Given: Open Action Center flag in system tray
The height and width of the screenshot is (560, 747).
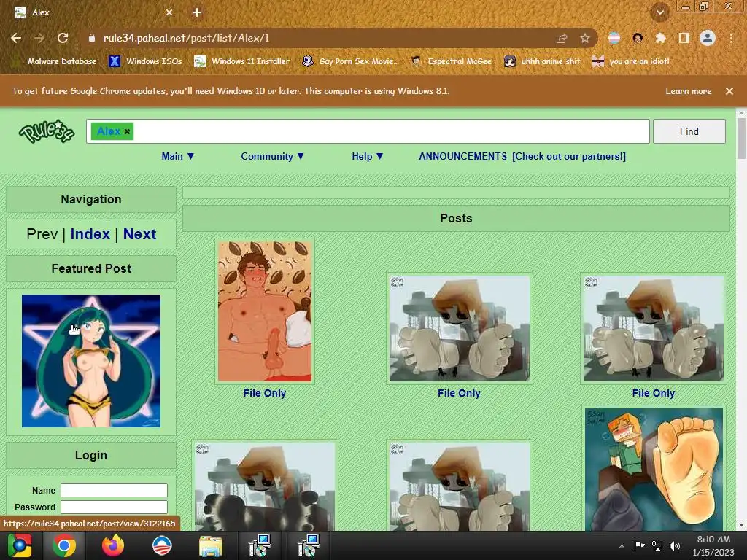Looking at the screenshot, I should point(639,545).
